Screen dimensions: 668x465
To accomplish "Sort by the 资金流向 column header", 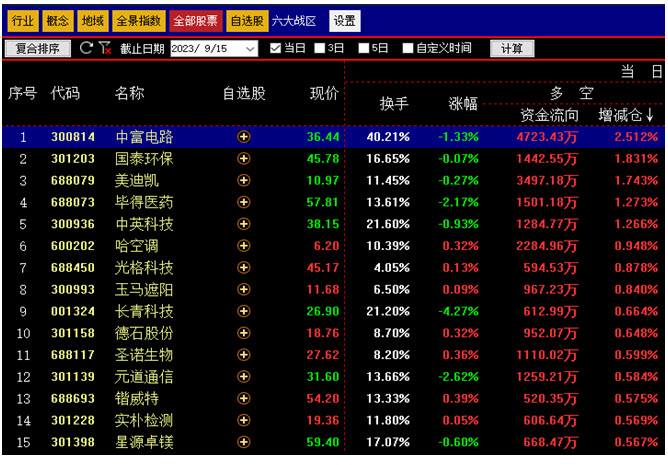I will click(550, 115).
